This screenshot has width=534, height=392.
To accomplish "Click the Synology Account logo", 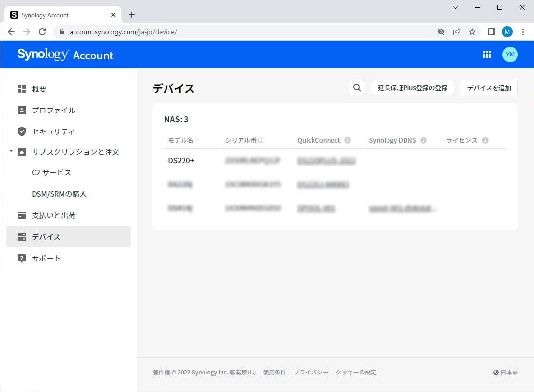I will (x=65, y=55).
